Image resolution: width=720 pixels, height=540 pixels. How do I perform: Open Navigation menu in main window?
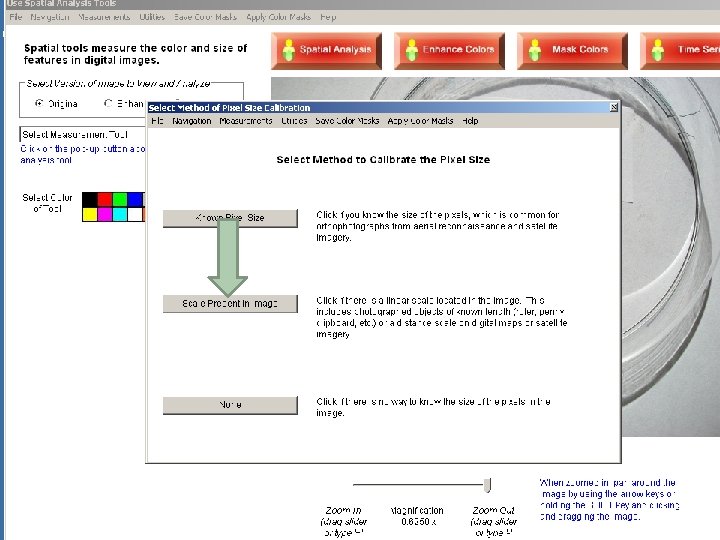pyautogui.click(x=50, y=17)
